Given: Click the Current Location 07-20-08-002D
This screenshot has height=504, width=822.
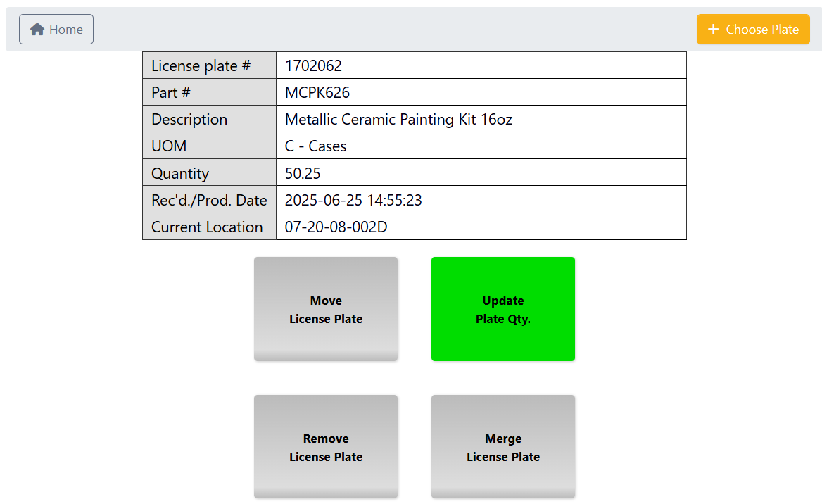Looking at the screenshot, I should pos(331,227).
